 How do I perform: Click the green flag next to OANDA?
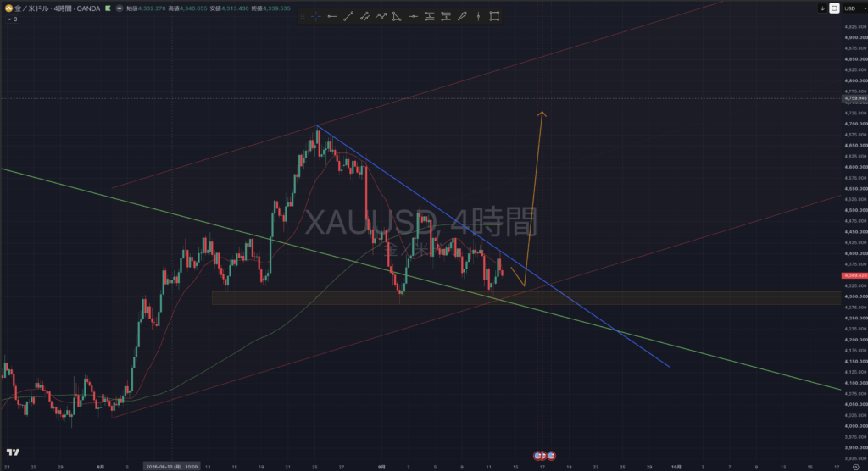tap(108, 8)
